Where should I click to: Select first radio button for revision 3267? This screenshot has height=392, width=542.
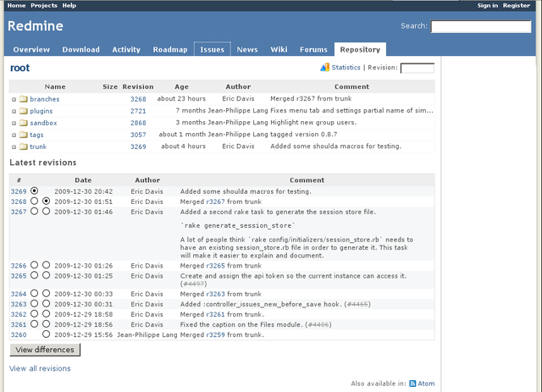(x=34, y=211)
